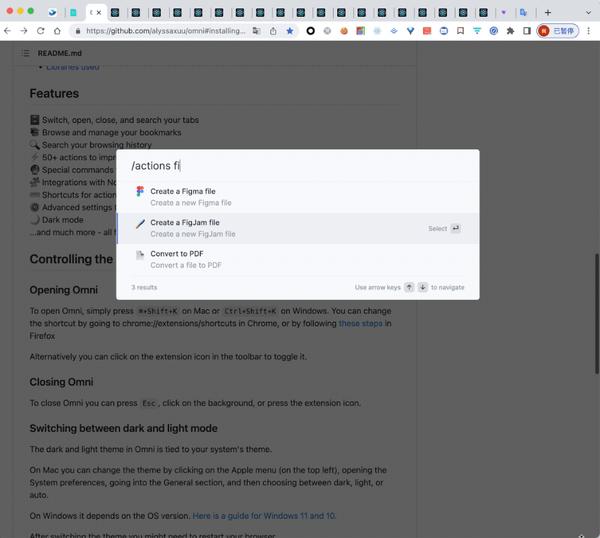This screenshot has width=600, height=538.
Task: Open a new tab with plus button
Action: click(548, 13)
